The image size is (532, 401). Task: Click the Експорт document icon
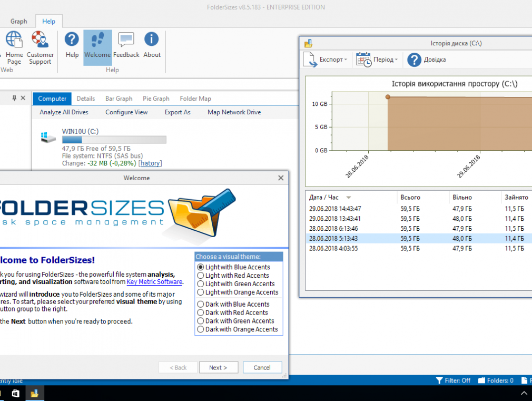click(310, 60)
